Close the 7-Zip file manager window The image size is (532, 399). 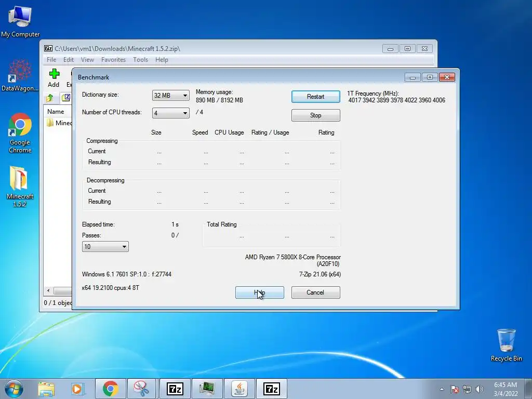click(424, 49)
